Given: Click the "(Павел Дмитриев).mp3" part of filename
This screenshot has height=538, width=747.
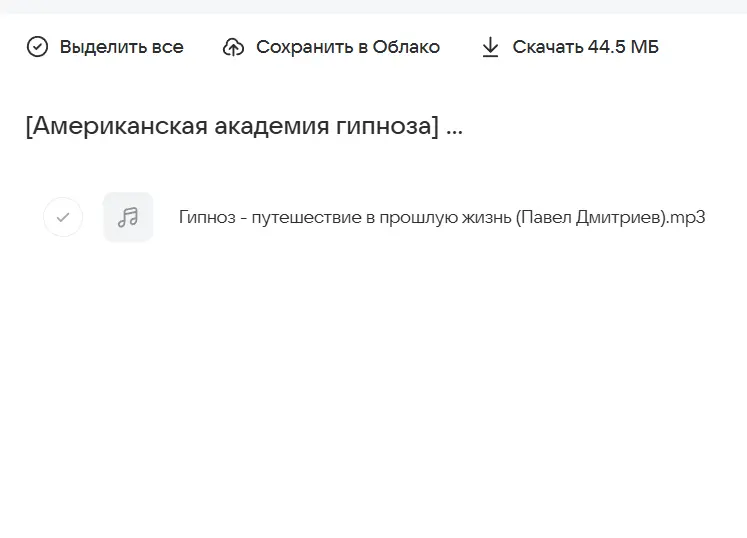Looking at the screenshot, I should [611, 217].
